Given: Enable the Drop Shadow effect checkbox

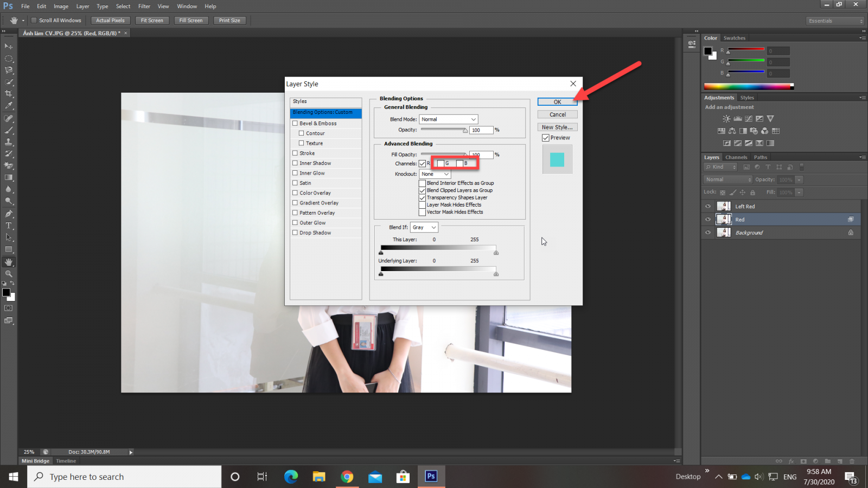Looking at the screenshot, I should (295, 233).
